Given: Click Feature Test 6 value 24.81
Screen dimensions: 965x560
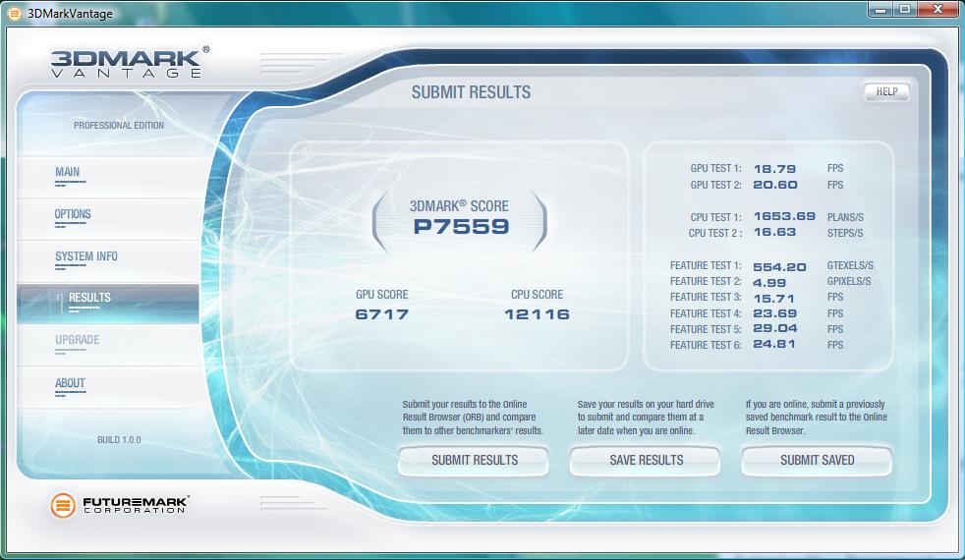Looking at the screenshot, I should click(774, 344).
